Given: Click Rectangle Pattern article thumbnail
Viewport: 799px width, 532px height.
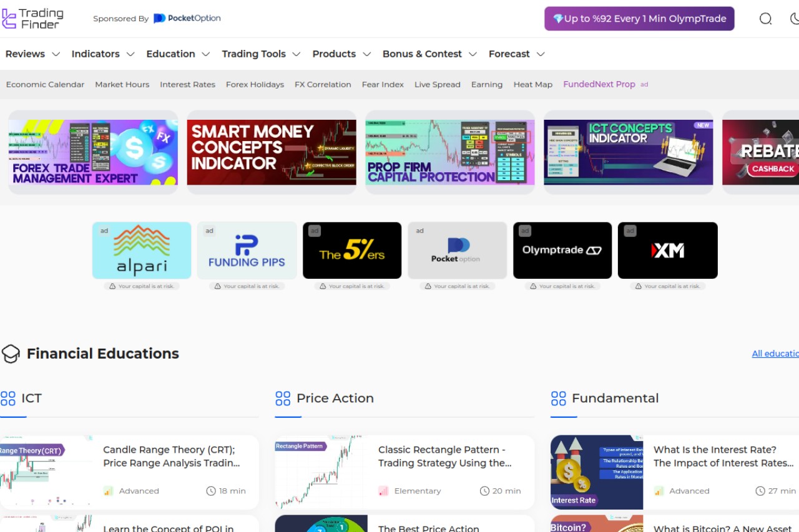Looking at the screenshot, I should (321, 473).
